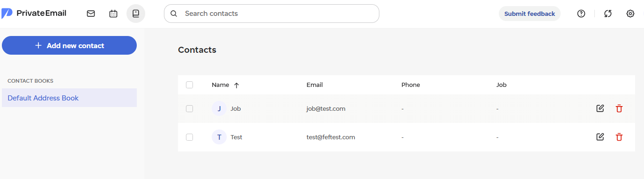Delete the Job contact

619,108
